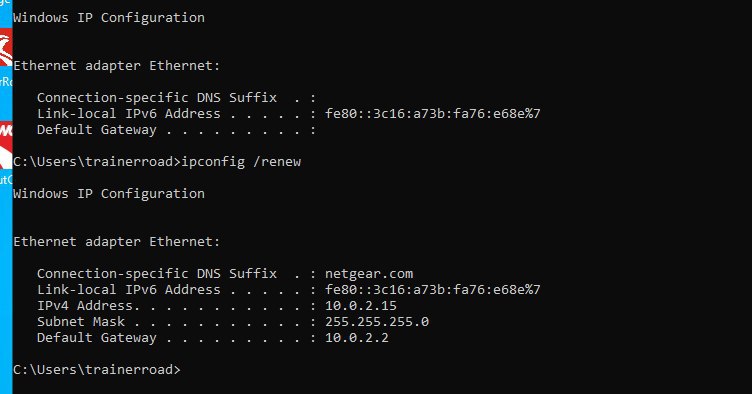Image resolution: width=752 pixels, height=394 pixels.
Task: Click the second Ethernet adapter Ethernet heading
Action: pos(117,242)
